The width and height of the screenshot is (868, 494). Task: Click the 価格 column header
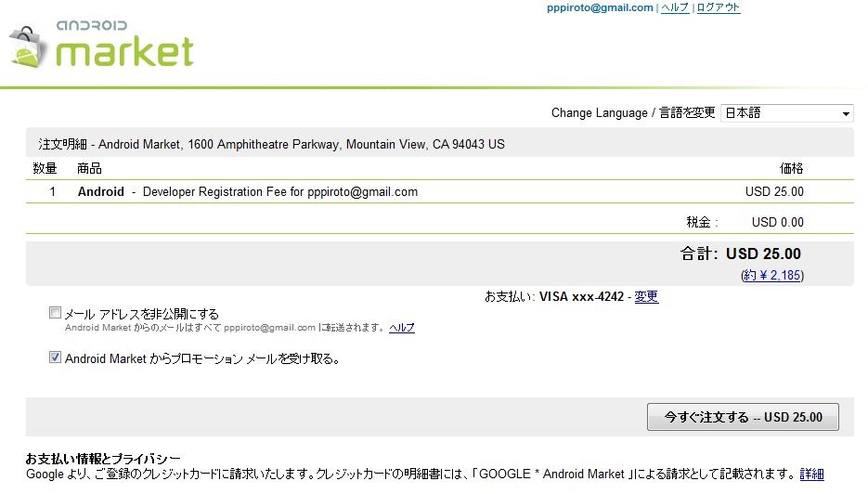pyautogui.click(x=791, y=168)
